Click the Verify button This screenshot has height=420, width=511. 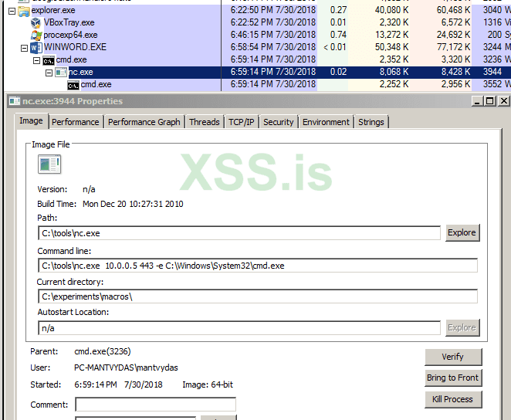click(x=453, y=357)
